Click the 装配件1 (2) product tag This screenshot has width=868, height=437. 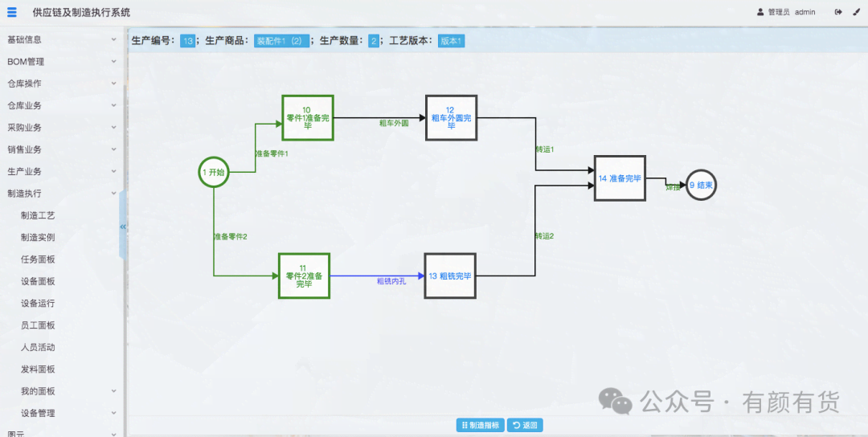[280, 41]
